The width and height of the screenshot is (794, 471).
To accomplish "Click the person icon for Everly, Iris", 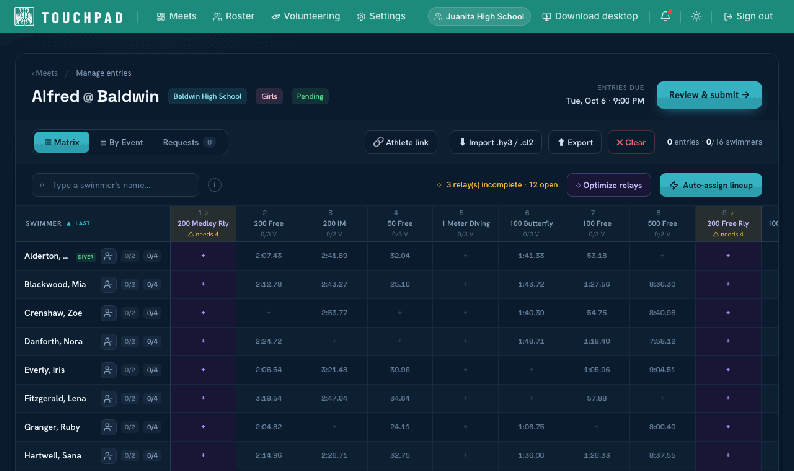I will point(108,370).
